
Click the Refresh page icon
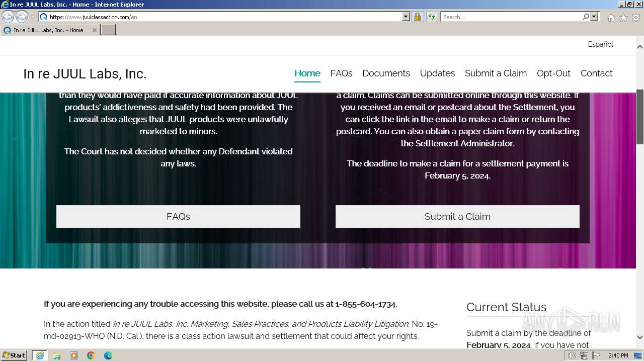click(x=432, y=17)
